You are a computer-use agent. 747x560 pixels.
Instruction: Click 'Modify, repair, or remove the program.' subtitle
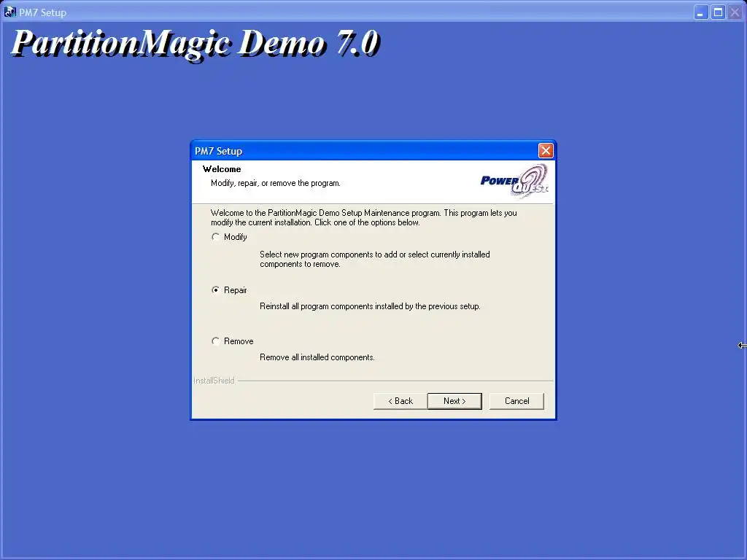click(275, 183)
